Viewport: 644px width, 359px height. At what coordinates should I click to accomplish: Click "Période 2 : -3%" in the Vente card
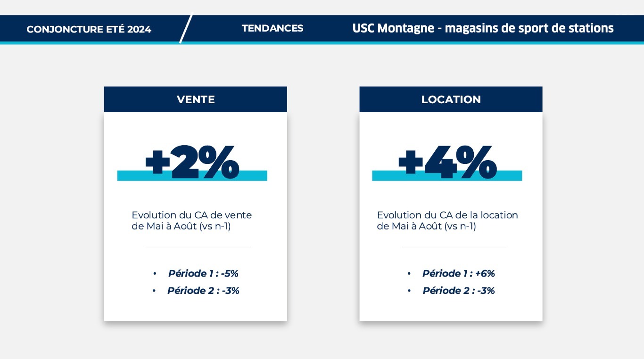[x=203, y=291]
